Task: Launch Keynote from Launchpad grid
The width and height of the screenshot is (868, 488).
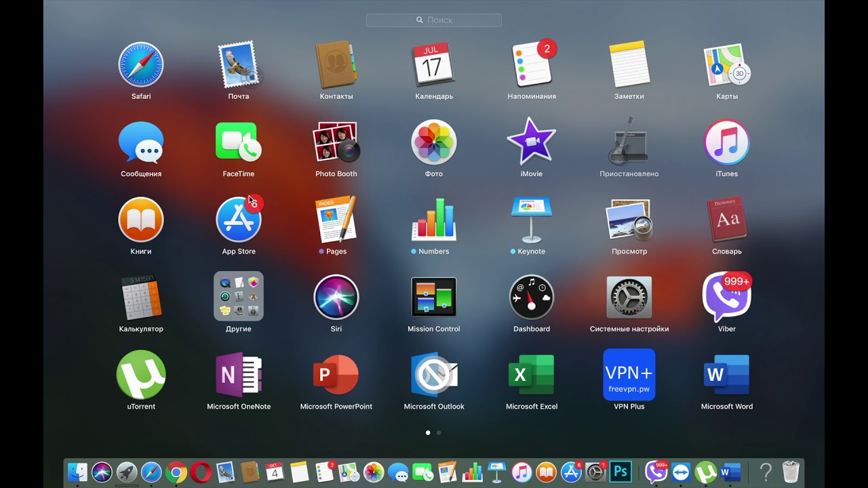Action: [x=532, y=220]
